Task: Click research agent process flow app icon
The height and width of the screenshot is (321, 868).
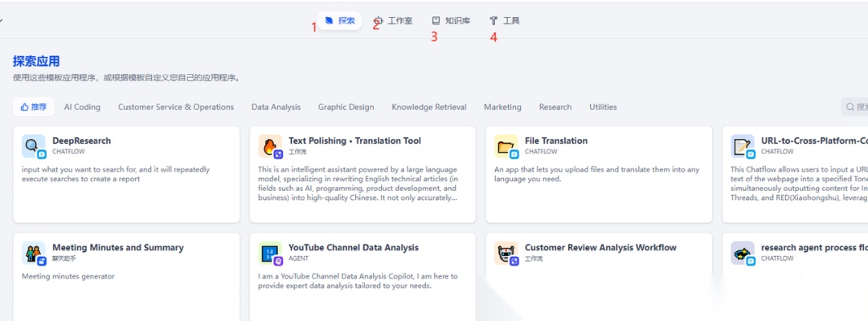Action: coord(743,253)
